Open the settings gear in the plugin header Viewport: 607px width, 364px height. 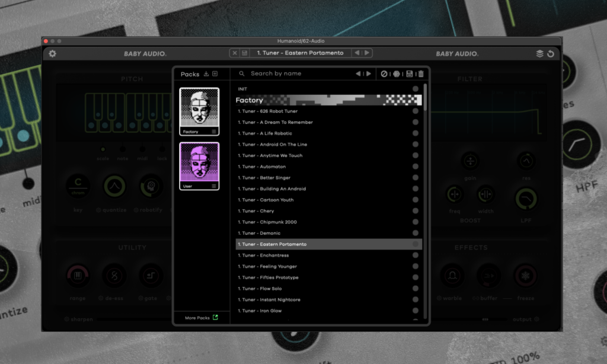(x=53, y=54)
